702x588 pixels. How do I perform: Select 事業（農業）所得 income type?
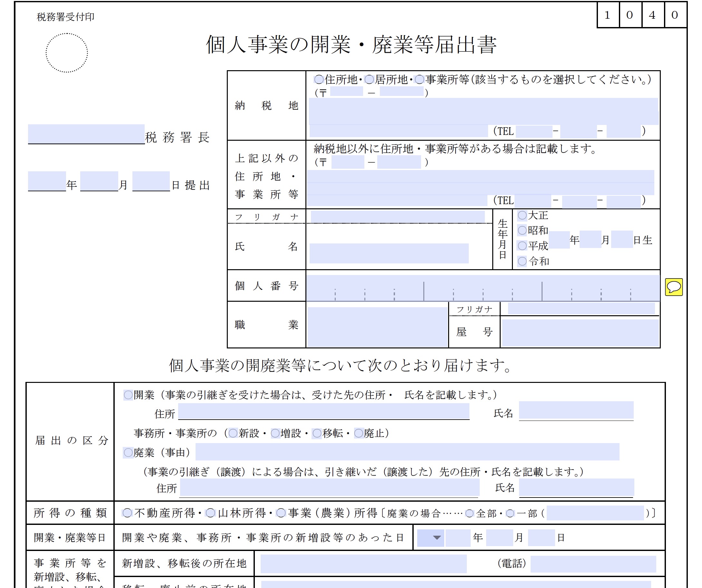click(x=281, y=513)
